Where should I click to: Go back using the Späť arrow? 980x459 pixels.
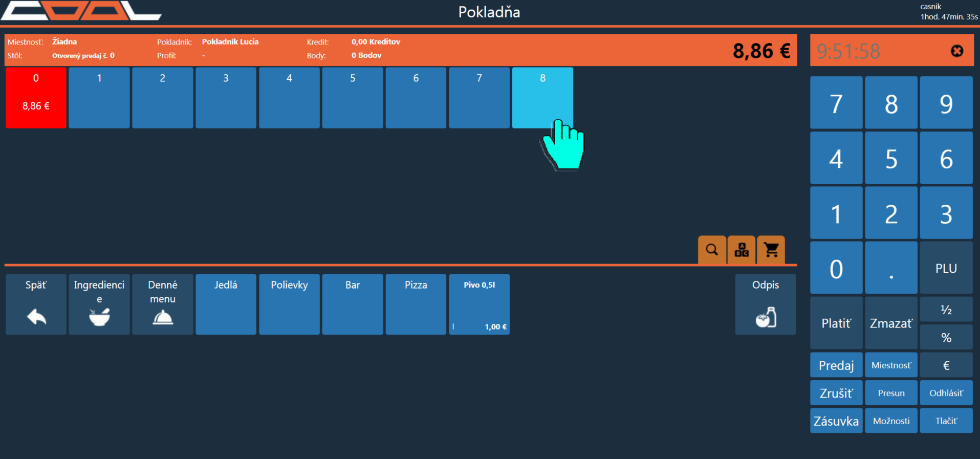tap(36, 304)
